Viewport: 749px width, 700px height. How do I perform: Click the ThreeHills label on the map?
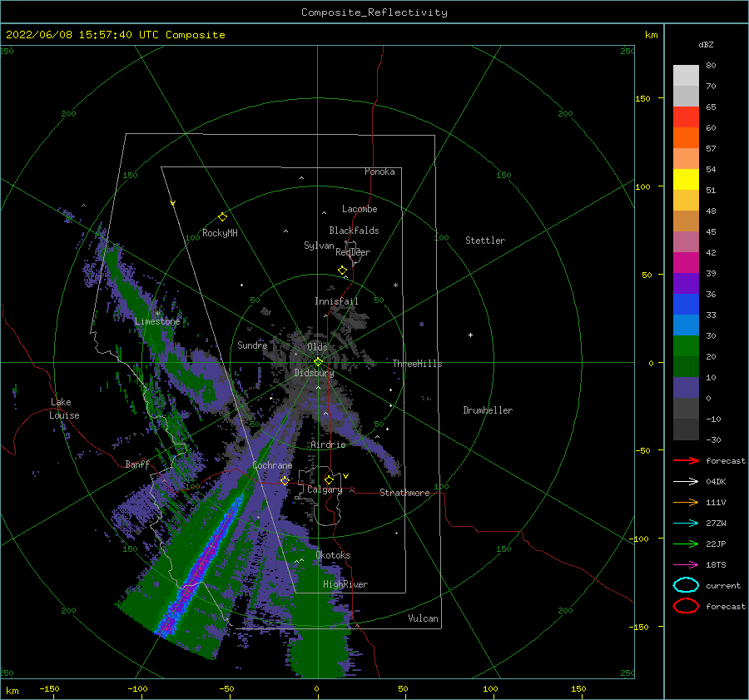coord(418,364)
